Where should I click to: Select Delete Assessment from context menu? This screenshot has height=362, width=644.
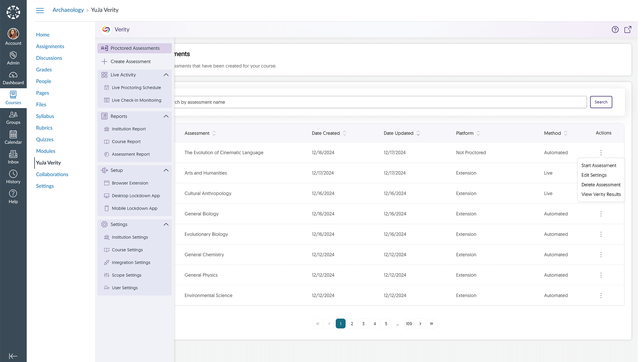click(601, 184)
